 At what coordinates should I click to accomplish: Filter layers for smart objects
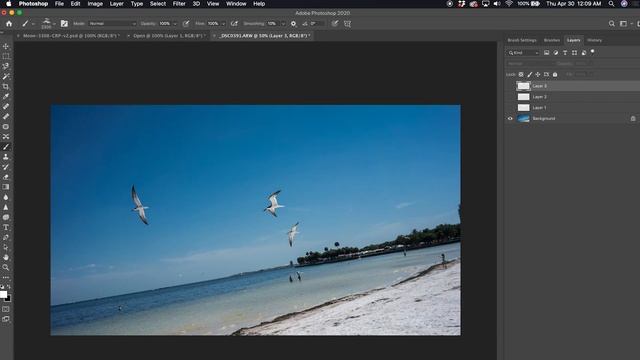(x=584, y=53)
